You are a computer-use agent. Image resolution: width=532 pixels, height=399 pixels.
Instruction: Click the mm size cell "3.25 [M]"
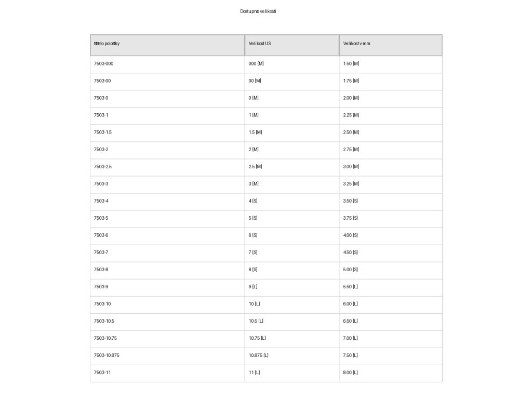(351, 183)
